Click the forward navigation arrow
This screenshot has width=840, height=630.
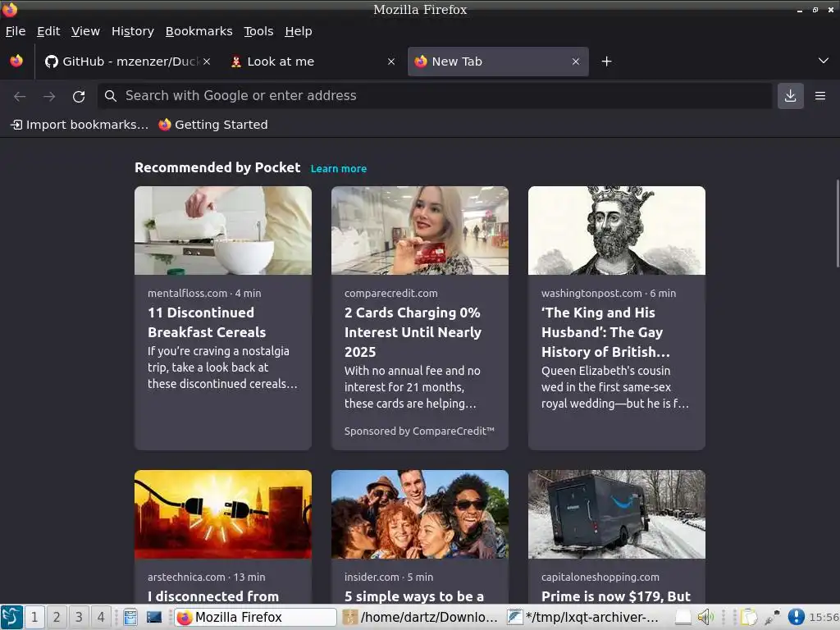click(x=49, y=96)
